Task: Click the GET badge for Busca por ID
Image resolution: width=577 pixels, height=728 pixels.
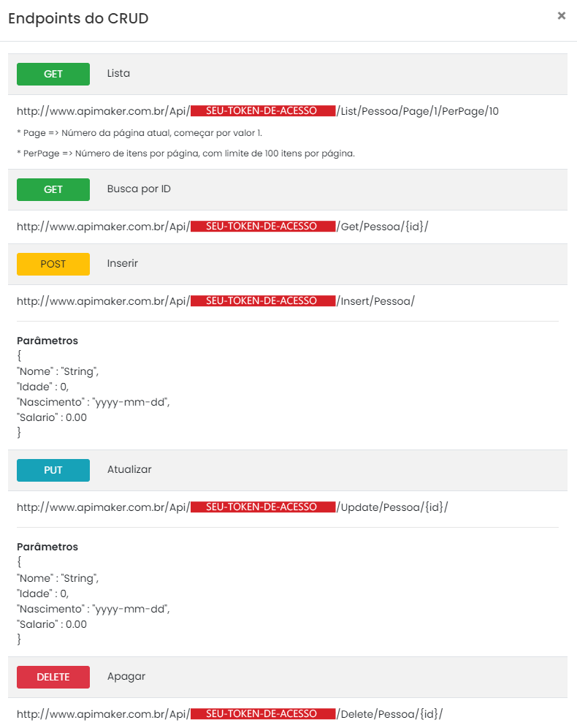Action: click(53, 189)
